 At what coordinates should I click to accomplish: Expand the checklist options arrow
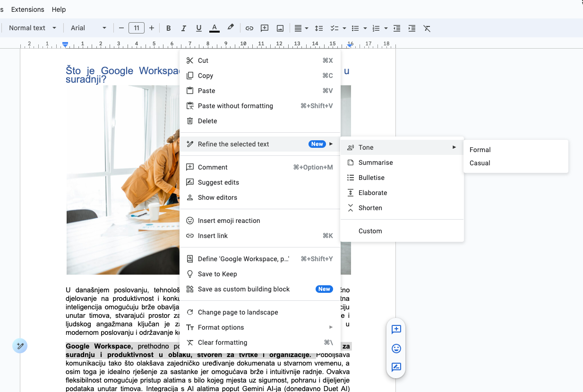(344, 28)
